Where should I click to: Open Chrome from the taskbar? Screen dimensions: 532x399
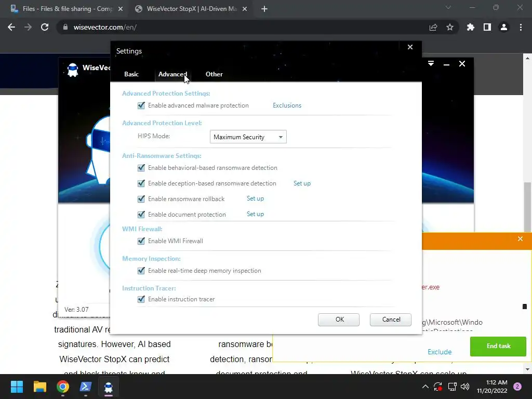63,387
